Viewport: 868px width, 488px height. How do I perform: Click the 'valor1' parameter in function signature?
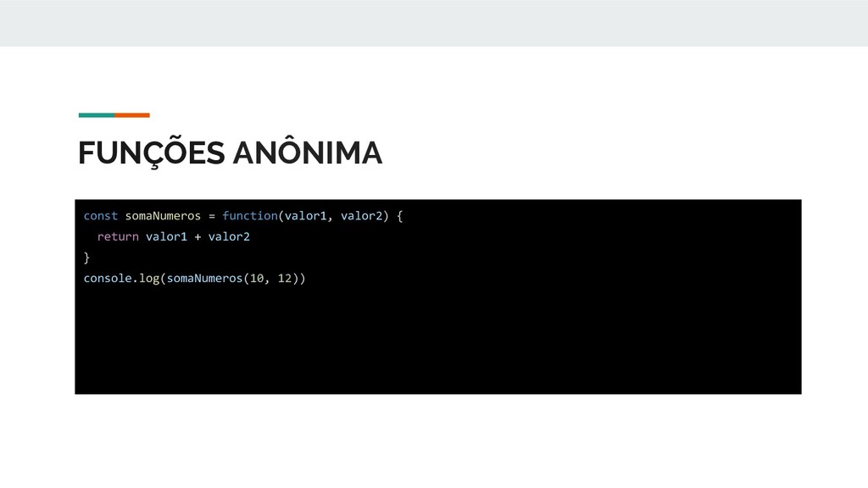[x=305, y=216]
